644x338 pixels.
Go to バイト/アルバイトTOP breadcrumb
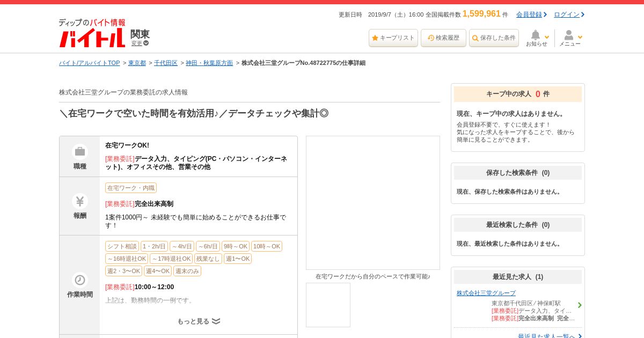pos(90,63)
